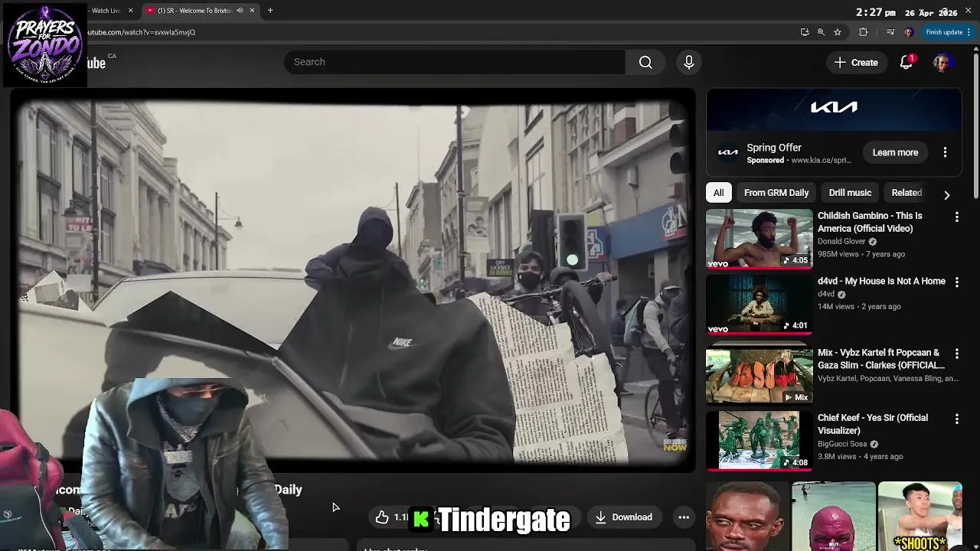Open a new browser tab
This screenshot has height=551, width=980.
[x=270, y=11]
